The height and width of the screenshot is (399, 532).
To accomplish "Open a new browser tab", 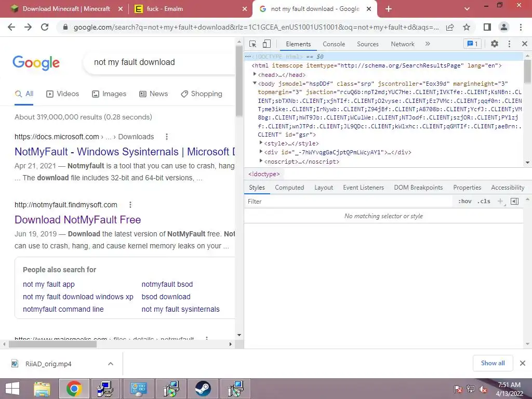I will pyautogui.click(x=389, y=9).
